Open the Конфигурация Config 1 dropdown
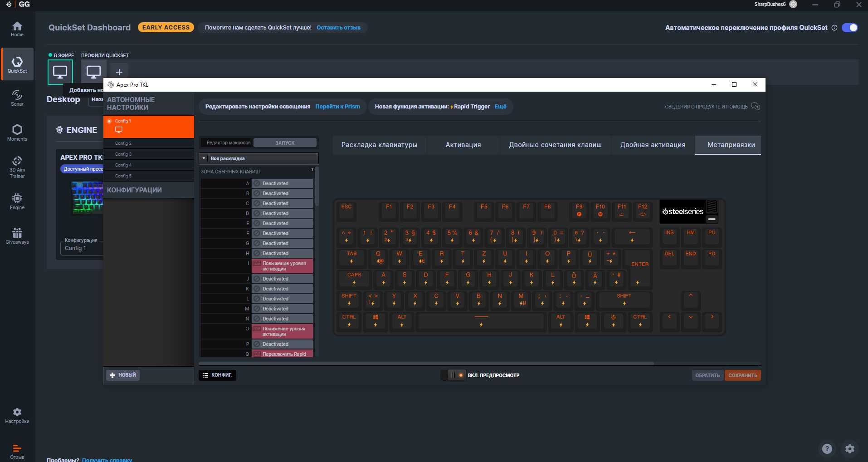Image resolution: width=868 pixels, height=462 pixels. pos(82,248)
